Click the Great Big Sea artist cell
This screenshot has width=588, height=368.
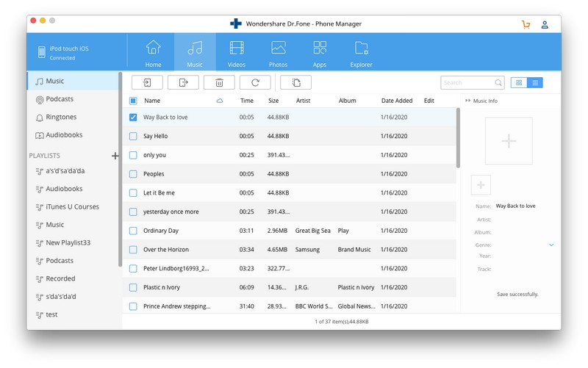click(313, 231)
